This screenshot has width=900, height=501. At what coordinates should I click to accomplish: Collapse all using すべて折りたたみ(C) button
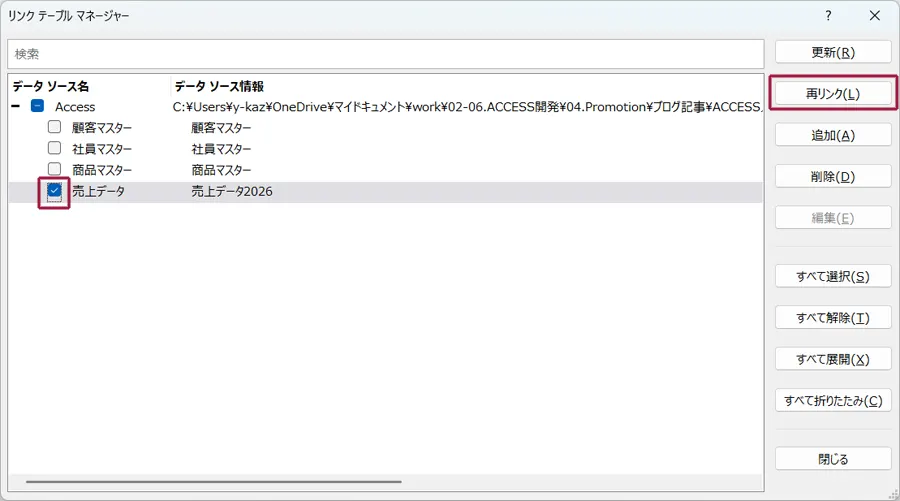tap(832, 401)
